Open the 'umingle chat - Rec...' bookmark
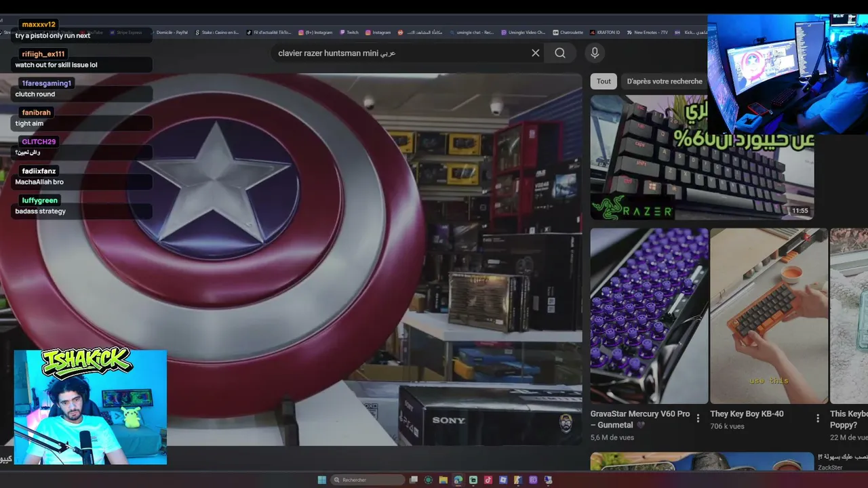 pos(471,32)
